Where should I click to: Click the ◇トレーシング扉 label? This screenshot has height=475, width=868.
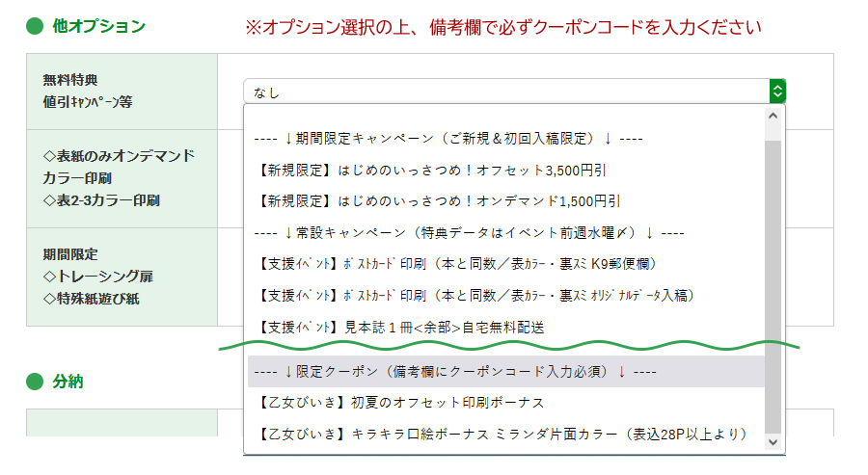[98, 276]
